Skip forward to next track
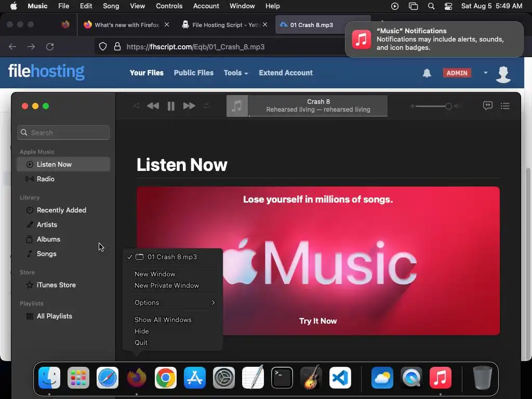Screen dimensions: 532x399 pos(189,106)
